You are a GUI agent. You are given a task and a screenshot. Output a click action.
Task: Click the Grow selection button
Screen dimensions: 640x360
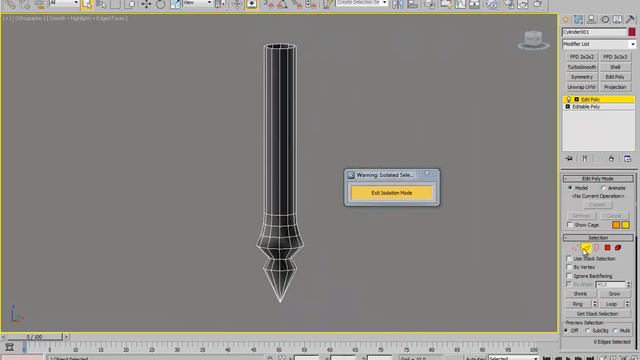tap(614, 294)
